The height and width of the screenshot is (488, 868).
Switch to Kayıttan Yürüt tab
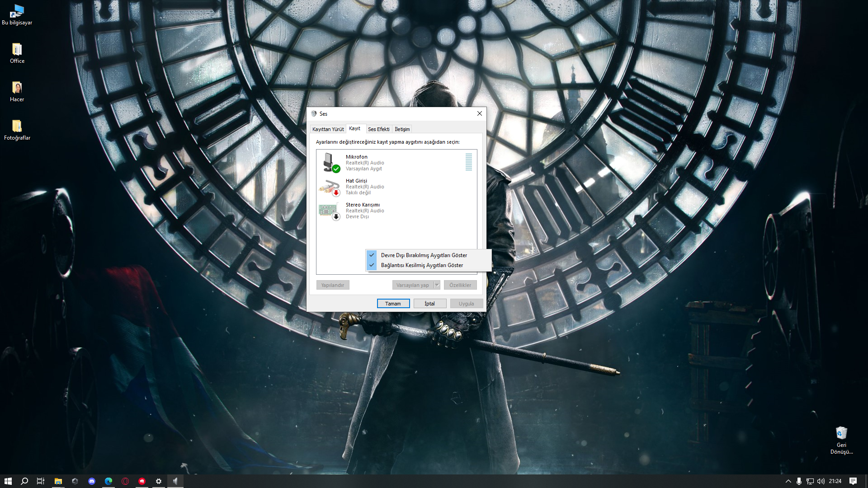pos(328,129)
